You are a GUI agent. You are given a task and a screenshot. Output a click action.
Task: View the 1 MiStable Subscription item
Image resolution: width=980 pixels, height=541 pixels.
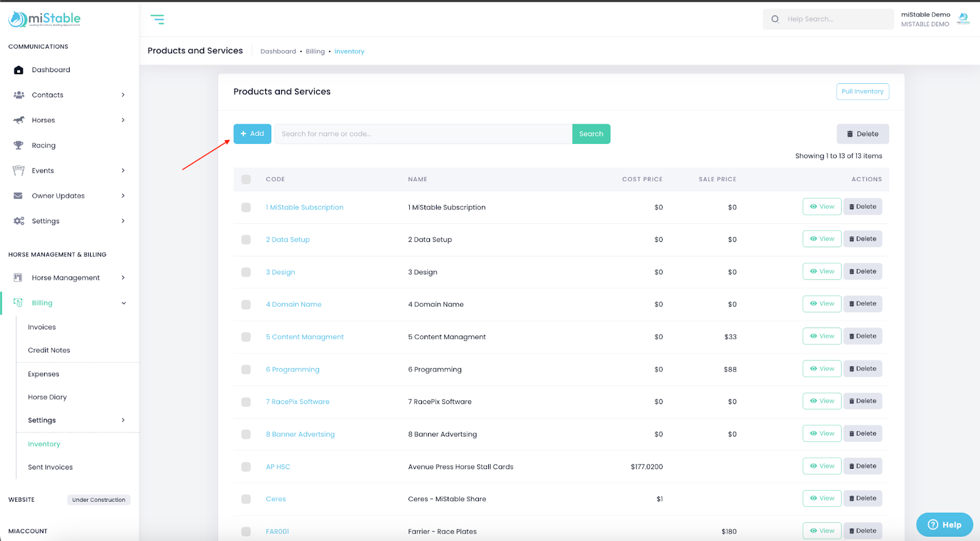[822, 207]
